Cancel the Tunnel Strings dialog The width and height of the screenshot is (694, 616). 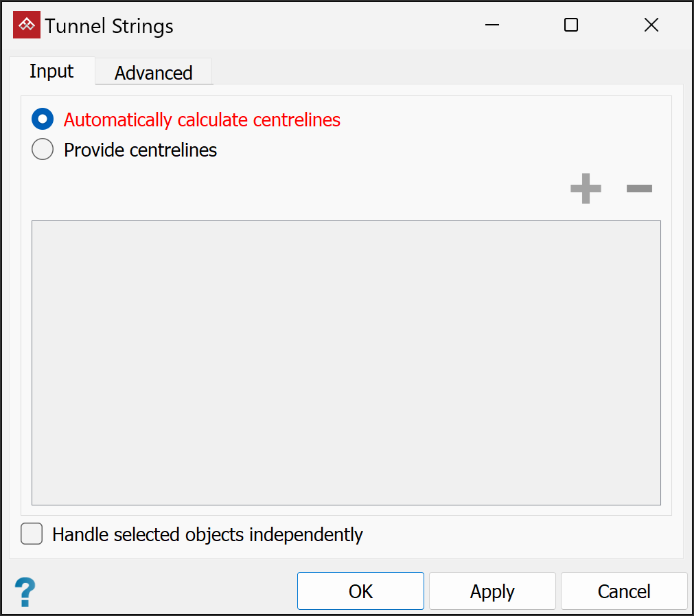(623, 591)
